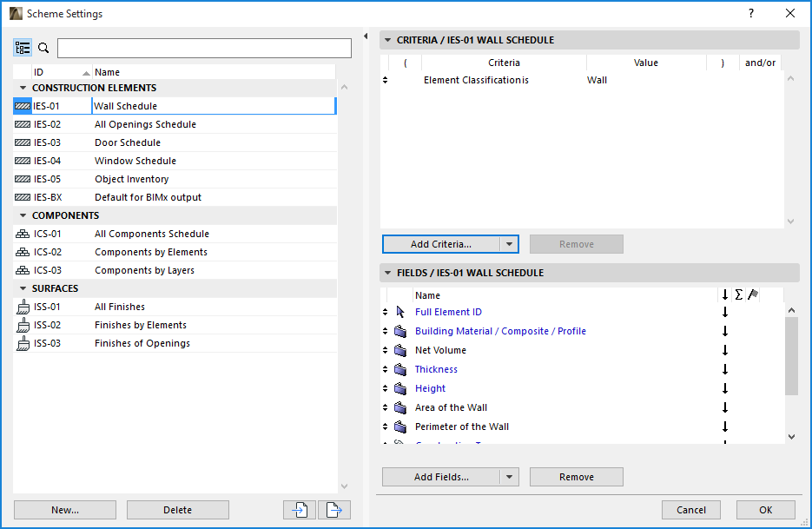Viewport: 812px width, 529px height.
Task: Select All Components Schedule scheme
Action: coord(175,234)
